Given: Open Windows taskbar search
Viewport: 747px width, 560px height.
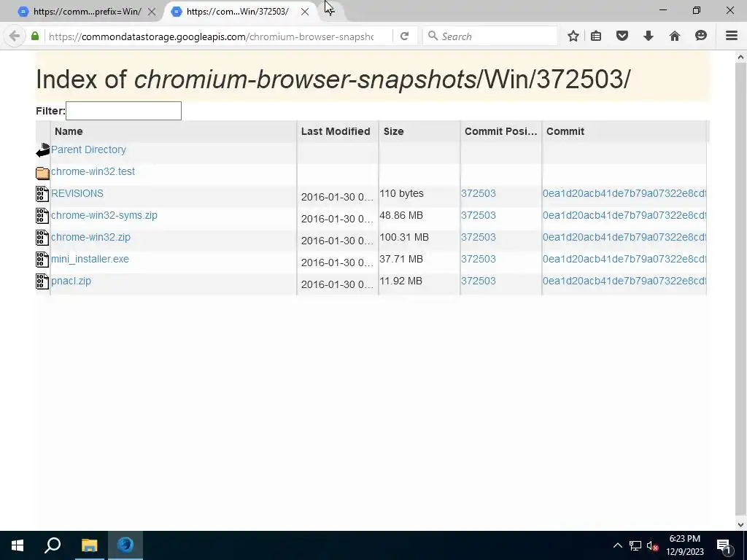Looking at the screenshot, I should click(x=53, y=545).
